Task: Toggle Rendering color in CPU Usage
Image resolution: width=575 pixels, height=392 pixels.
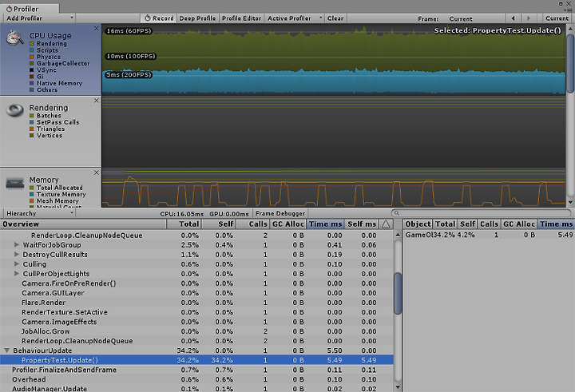Action: (31, 44)
